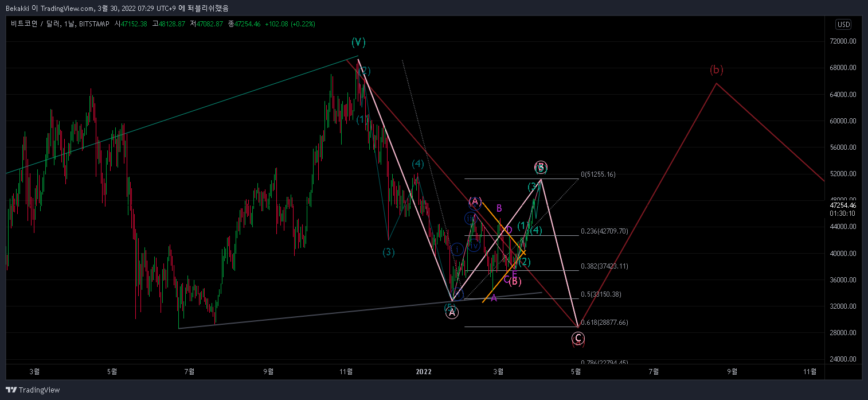
Task: Click the 60000.00 price axis label
Action: [x=844, y=121]
